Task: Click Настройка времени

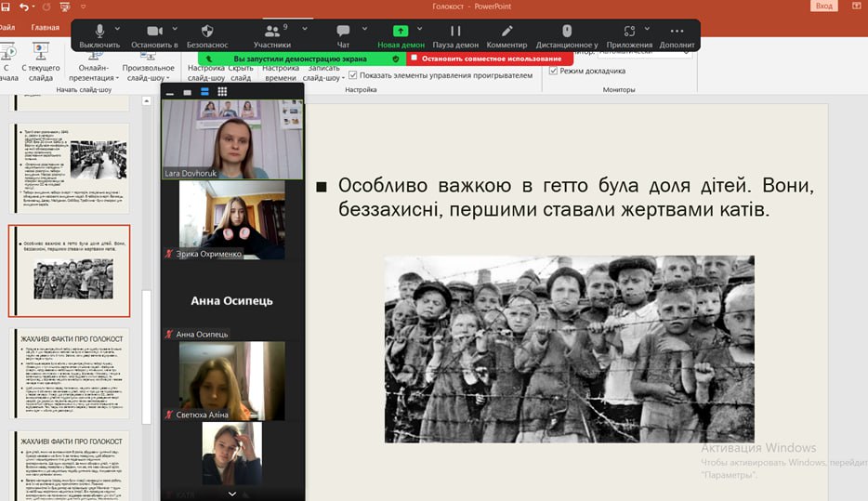Action: pyautogui.click(x=280, y=73)
